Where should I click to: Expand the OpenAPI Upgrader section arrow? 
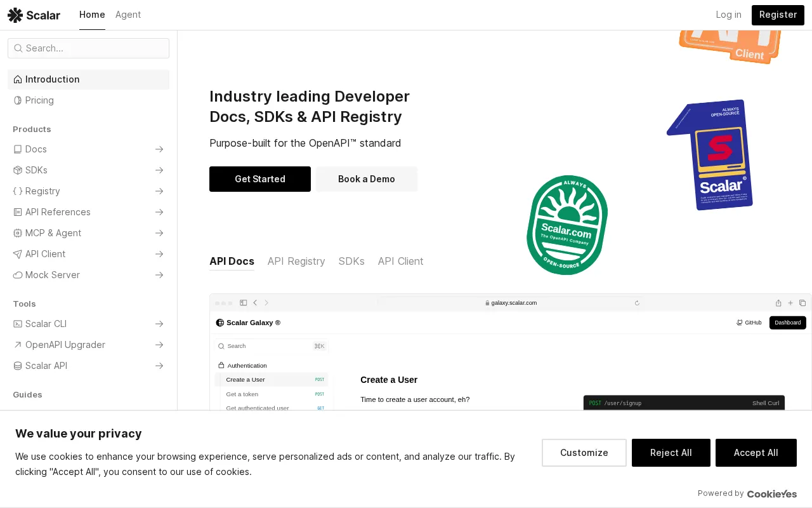coord(159,345)
